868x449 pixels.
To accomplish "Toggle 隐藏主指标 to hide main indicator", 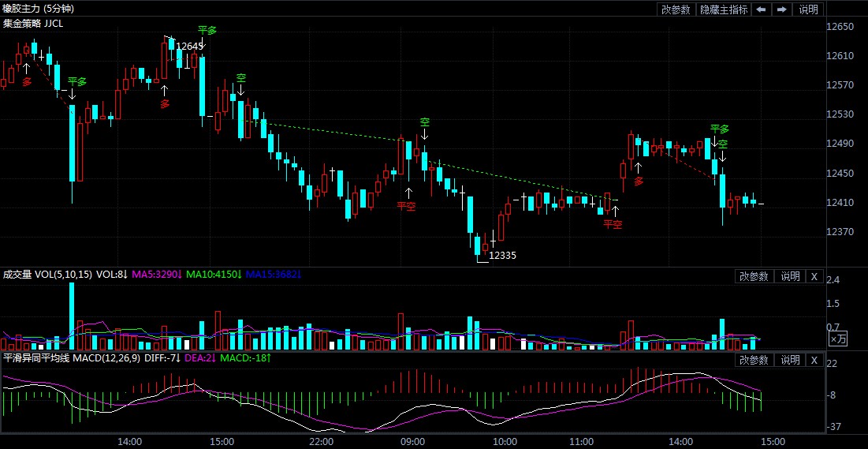I will tap(724, 9).
